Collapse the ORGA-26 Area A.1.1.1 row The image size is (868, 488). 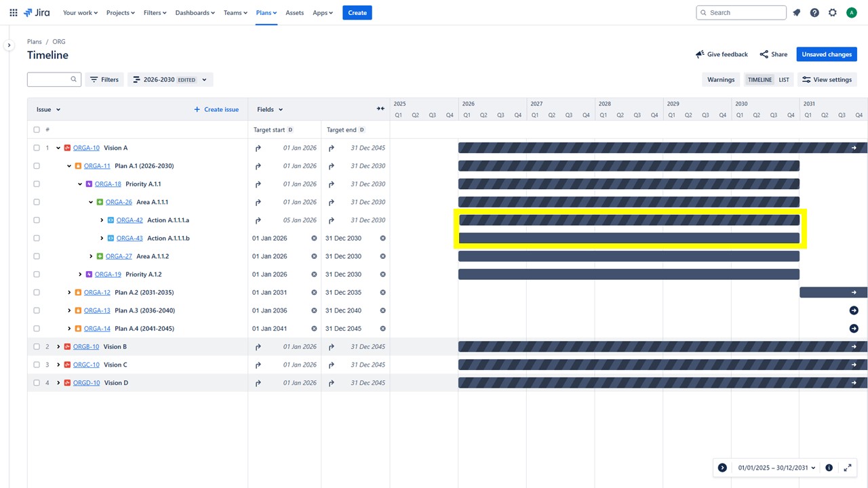coord(91,202)
